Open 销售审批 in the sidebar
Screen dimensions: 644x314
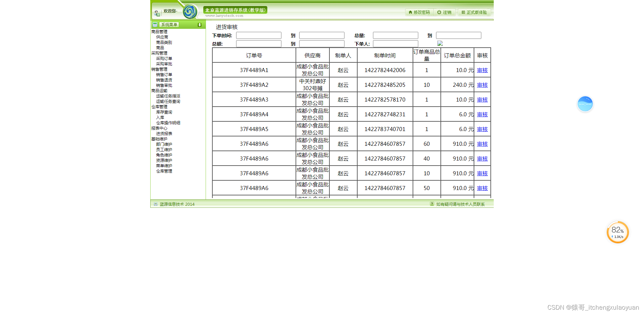(164, 85)
